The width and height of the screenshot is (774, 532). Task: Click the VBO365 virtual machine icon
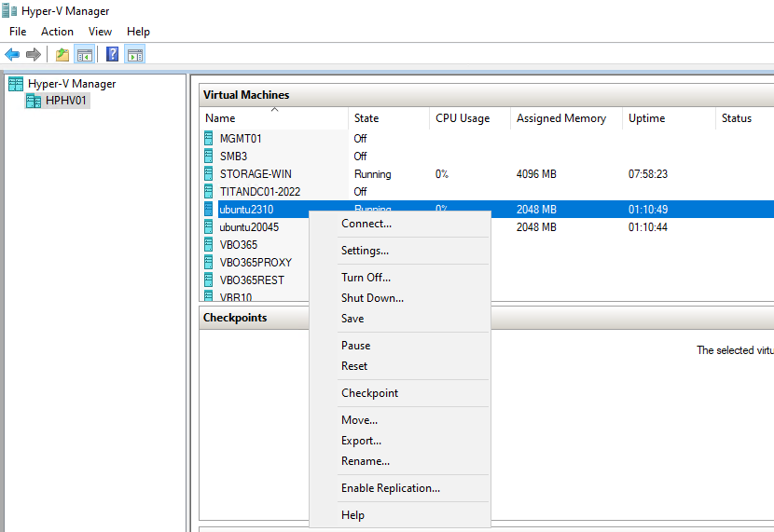coord(208,244)
